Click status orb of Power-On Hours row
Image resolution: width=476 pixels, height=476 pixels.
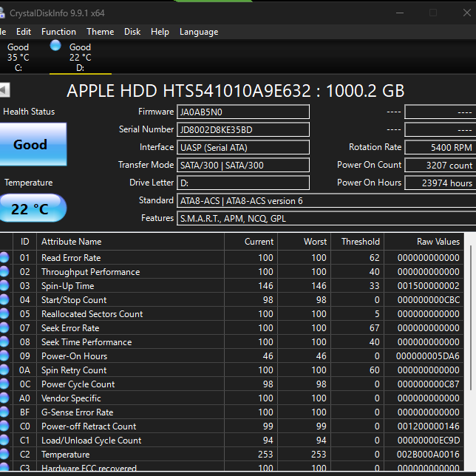[4, 356]
